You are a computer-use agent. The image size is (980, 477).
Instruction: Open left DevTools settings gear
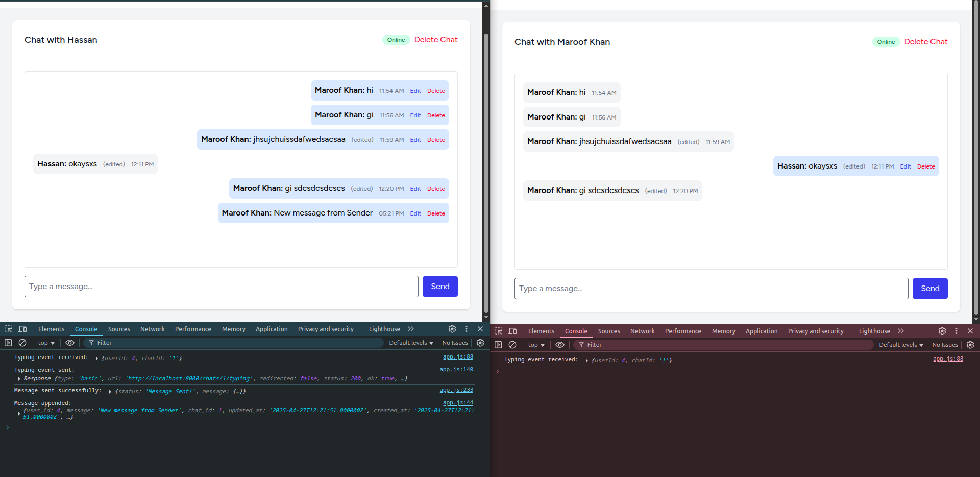point(452,329)
